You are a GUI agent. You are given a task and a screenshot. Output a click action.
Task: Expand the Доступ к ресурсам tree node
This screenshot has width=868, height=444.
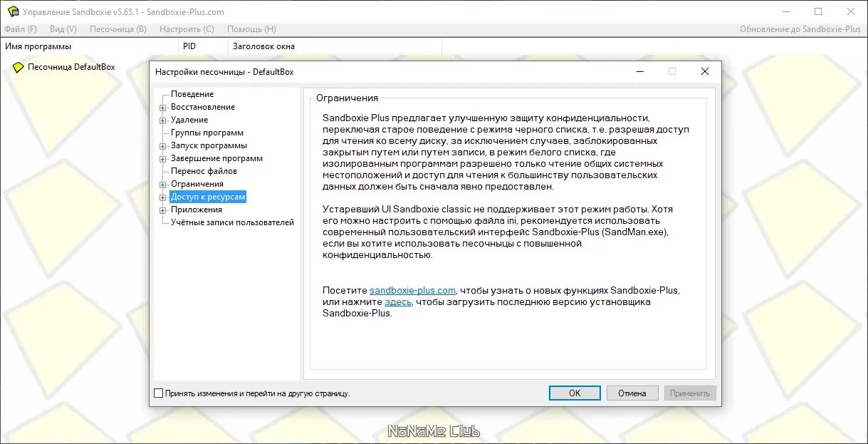(x=163, y=197)
